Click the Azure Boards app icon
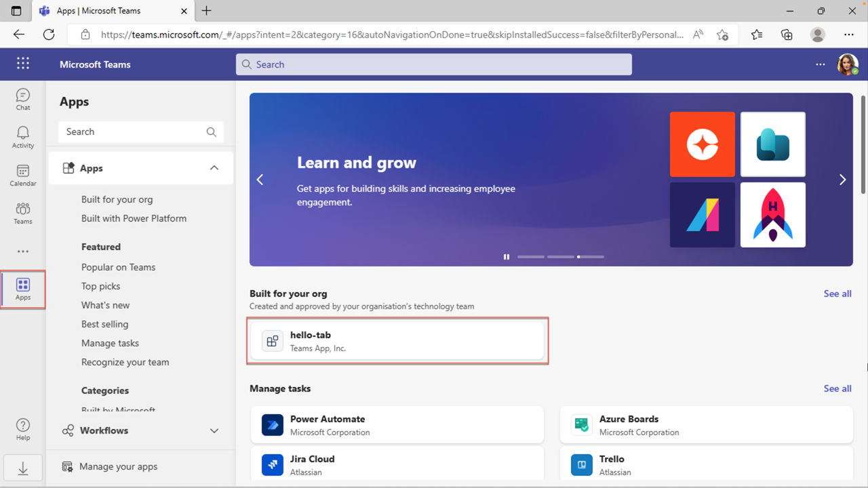The image size is (868, 488). tap(582, 425)
